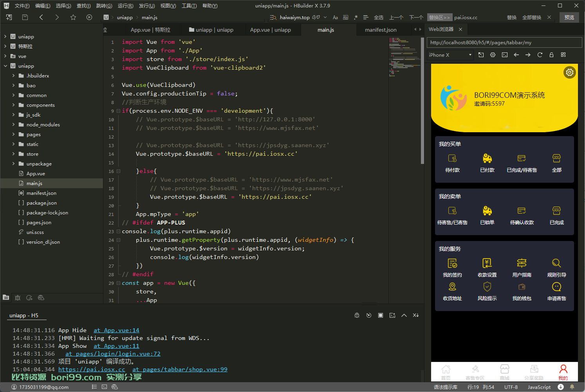Viewport: 585px width, 392px height.
Task: Click the 预览 preview button
Action: 569,17
